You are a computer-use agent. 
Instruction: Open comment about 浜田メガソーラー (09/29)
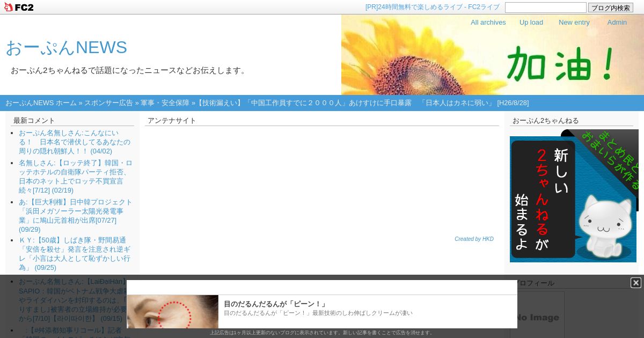pyautogui.click(x=75, y=216)
